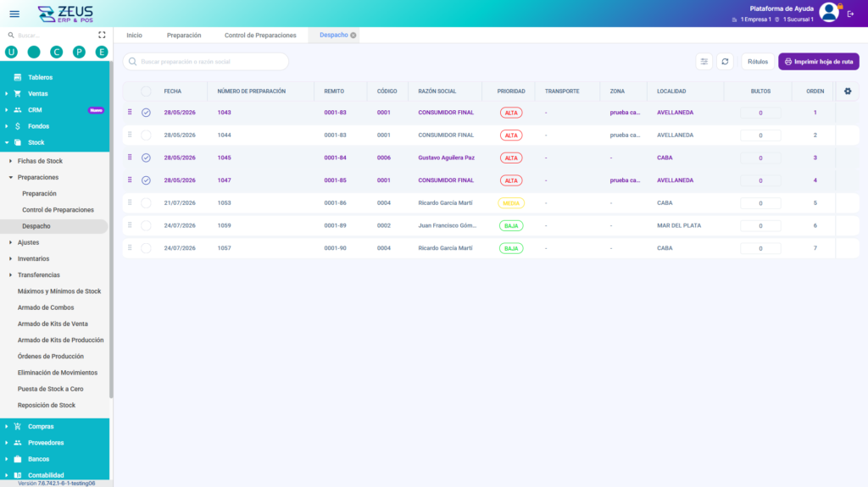
Task: Open the filter settings icon
Action: 704,62
